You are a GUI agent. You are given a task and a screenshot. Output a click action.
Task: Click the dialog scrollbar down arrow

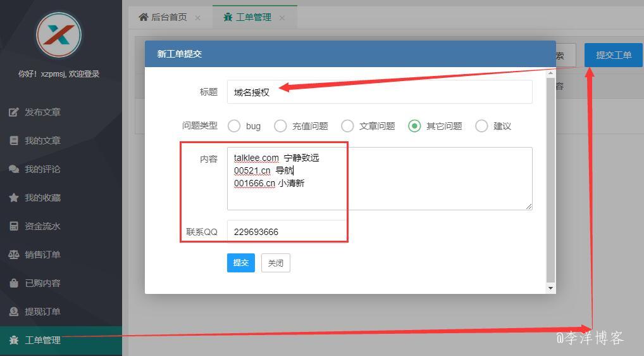pos(550,288)
